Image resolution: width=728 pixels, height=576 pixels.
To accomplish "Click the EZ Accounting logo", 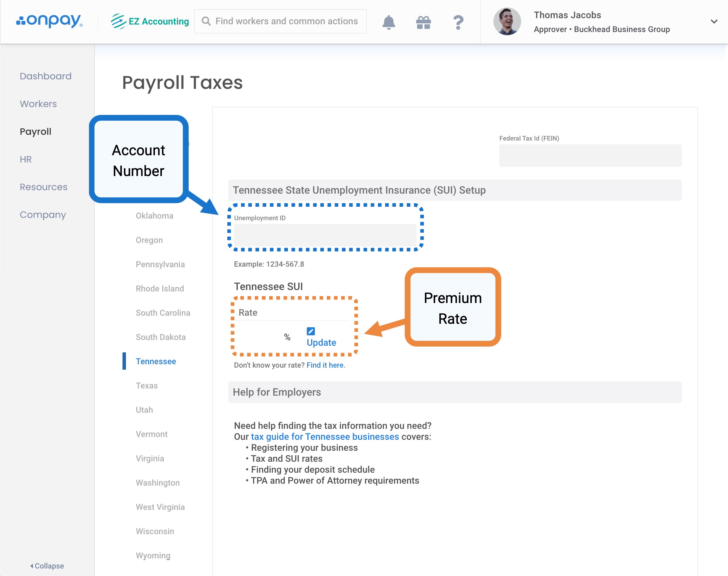I will pyautogui.click(x=150, y=21).
